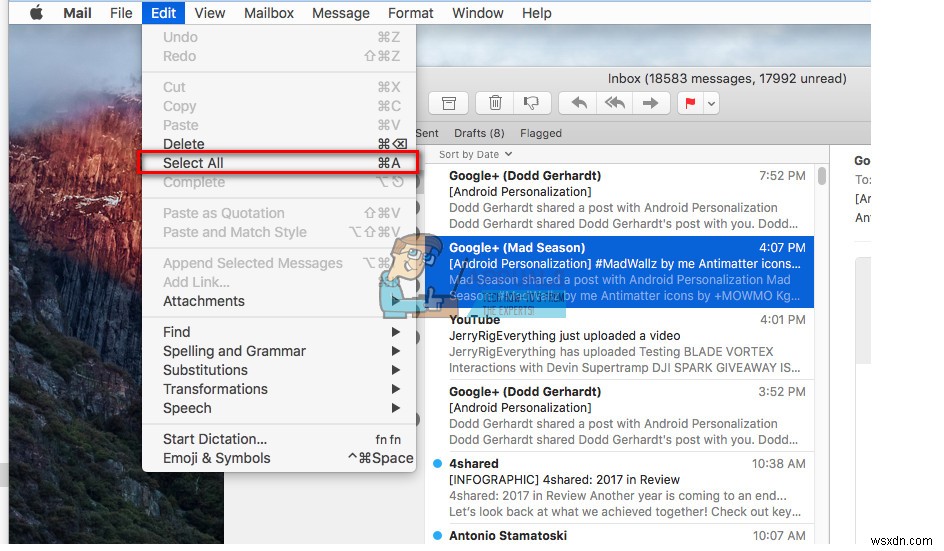Open the Help menu

(536, 13)
